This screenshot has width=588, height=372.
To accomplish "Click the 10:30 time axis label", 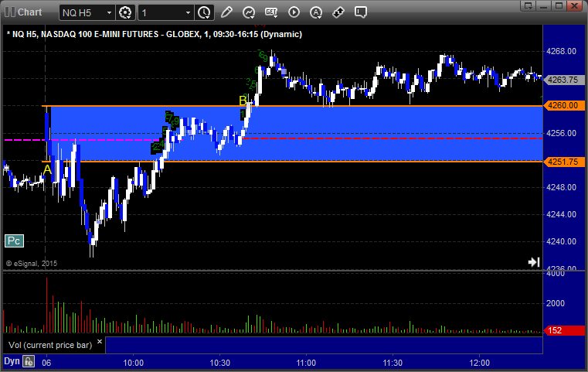I will (x=219, y=363).
